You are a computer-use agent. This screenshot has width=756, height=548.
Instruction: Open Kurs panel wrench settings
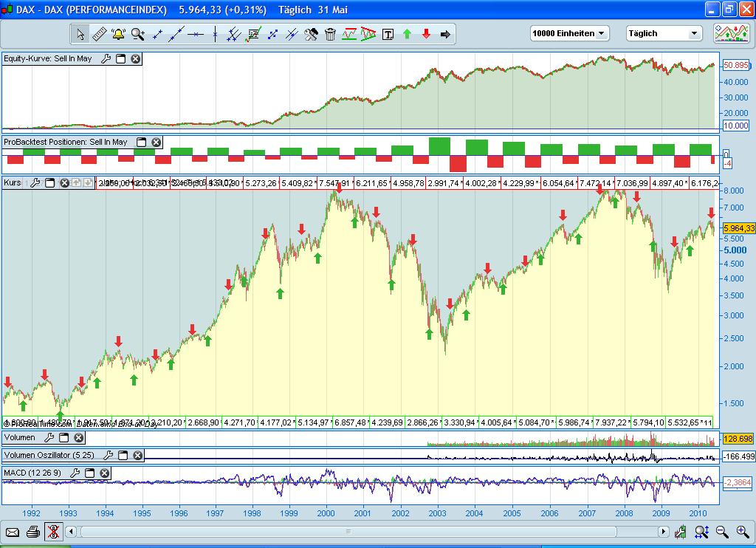click(x=35, y=183)
